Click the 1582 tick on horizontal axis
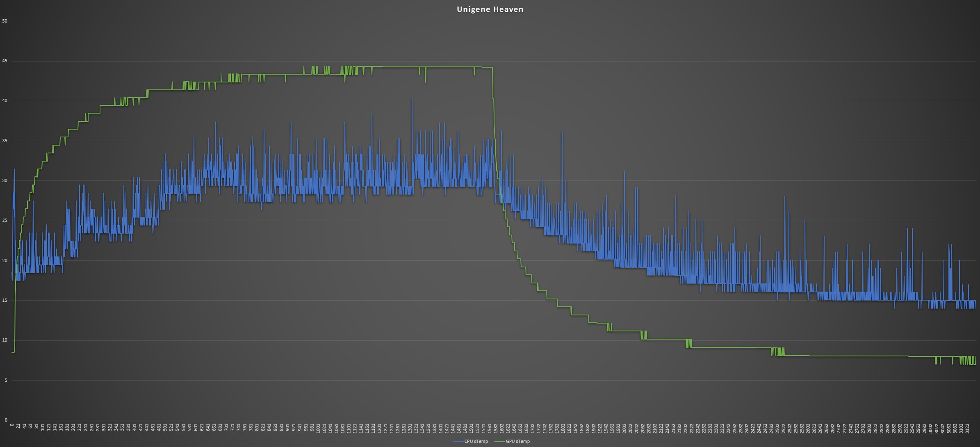The image size is (980, 447). [496, 429]
